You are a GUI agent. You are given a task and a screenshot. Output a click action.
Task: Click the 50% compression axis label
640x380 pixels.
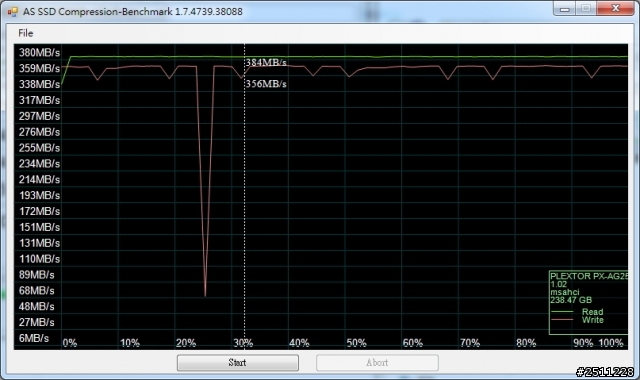(x=356, y=343)
